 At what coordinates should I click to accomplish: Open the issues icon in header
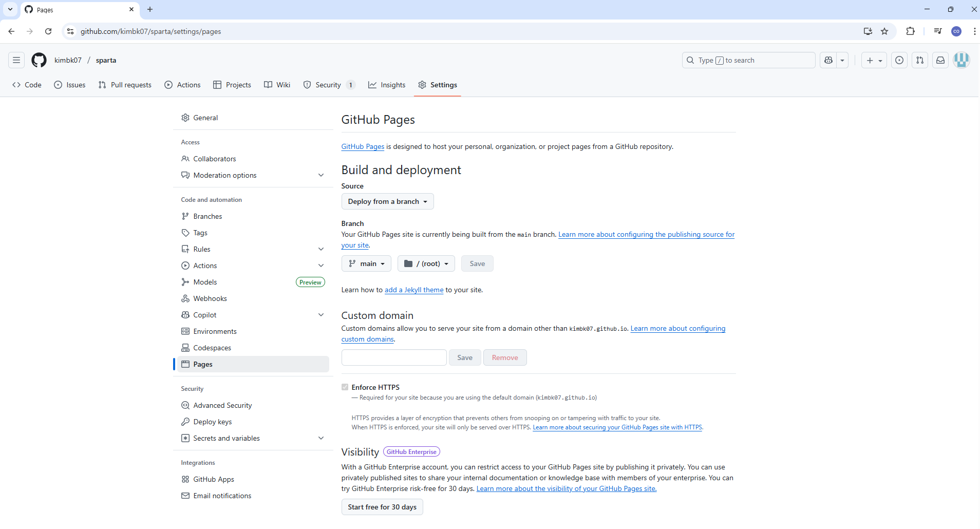899,60
